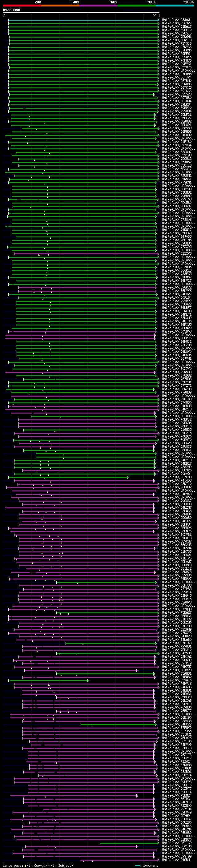Select hit label UniRef100_Q3EAL7
The height and width of the screenshot is (868, 197).
coord(177,26)
